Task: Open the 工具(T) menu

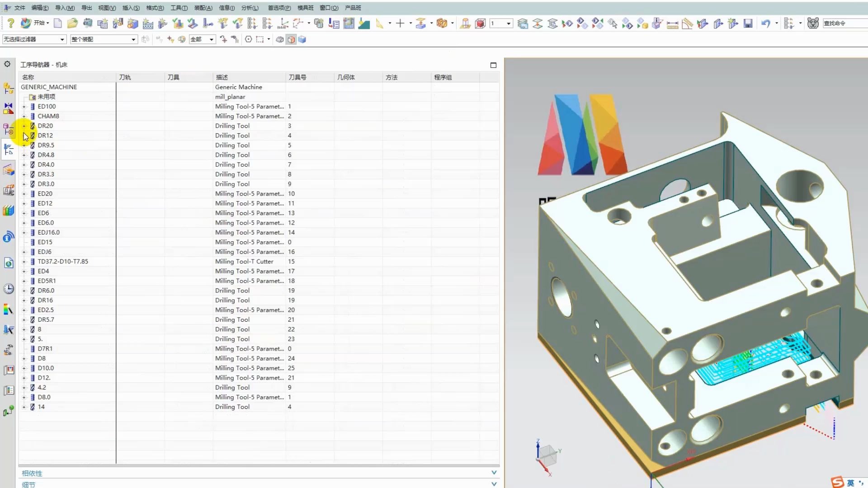Action: pyautogui.click(x=179, y=8)
